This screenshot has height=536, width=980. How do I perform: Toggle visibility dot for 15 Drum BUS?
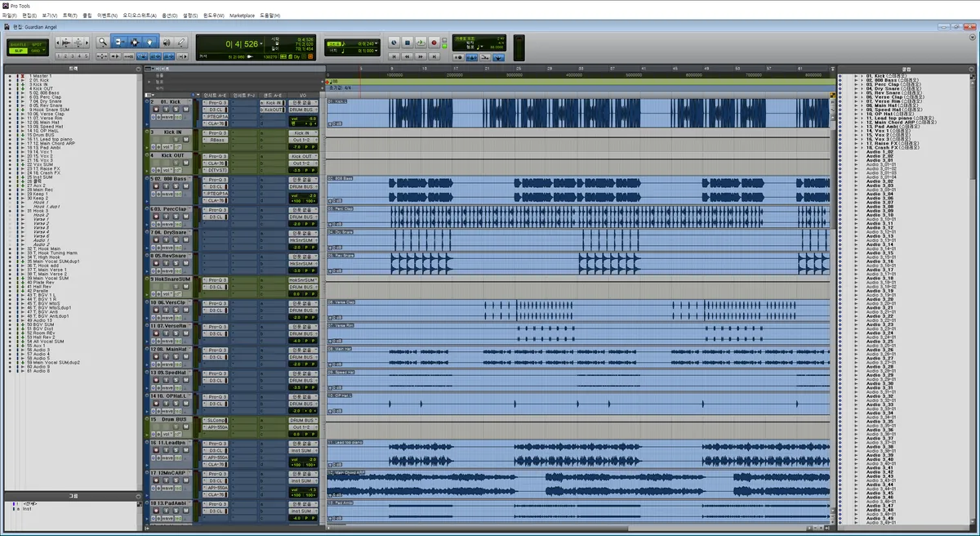coord(9,135)
